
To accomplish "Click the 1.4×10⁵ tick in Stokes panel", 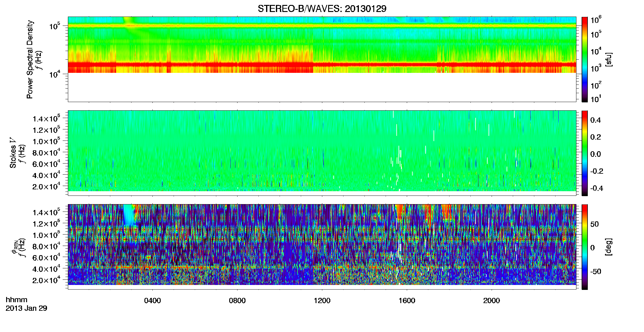I will [47, 118].
